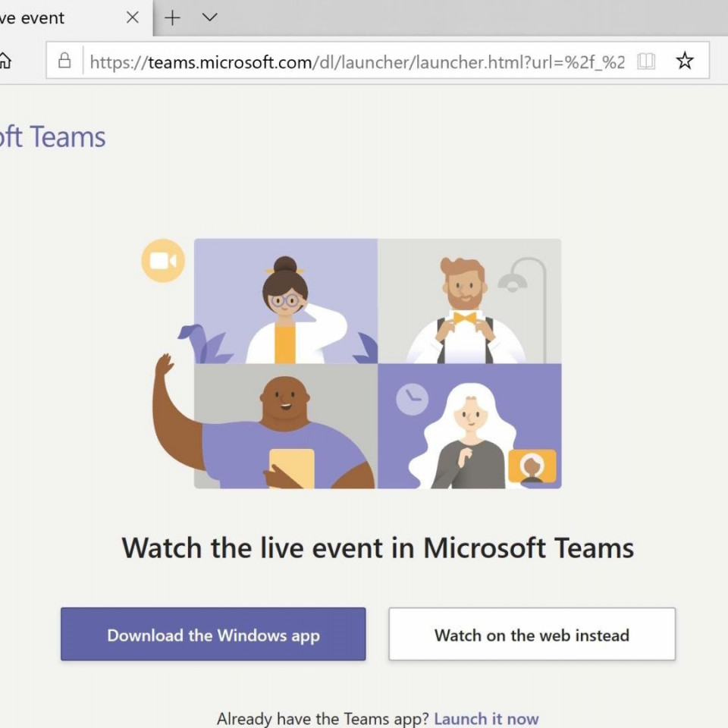728x728 pixels.
Task: Choose Watch on the web instead
Action: pyautogui.click(x=532, y=634)
